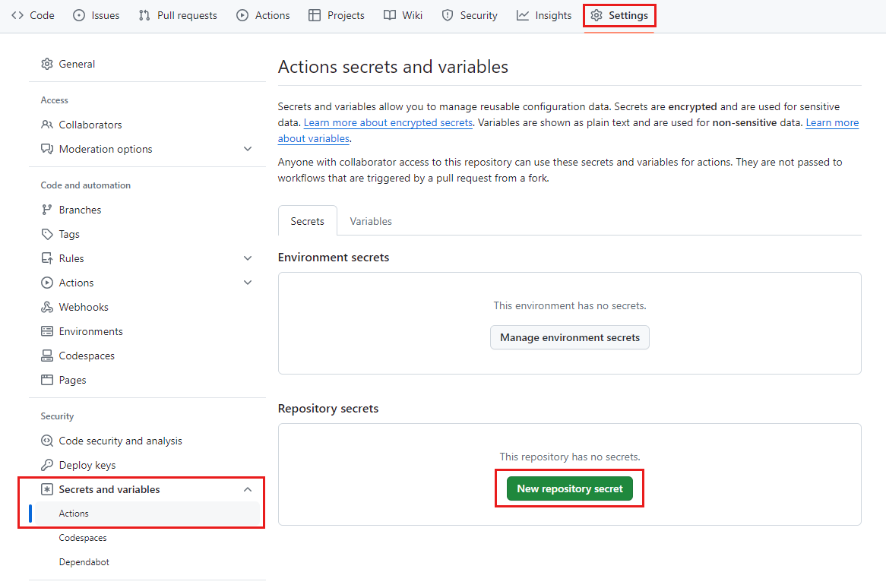The image size is (886, 588).
Task: Open the Webhooks settings label
Action: point(84,307)
